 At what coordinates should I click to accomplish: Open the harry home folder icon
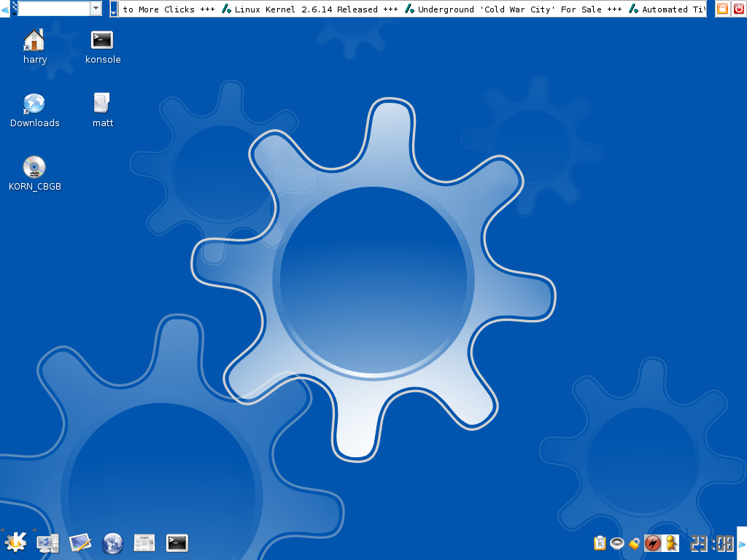point(34,41)
